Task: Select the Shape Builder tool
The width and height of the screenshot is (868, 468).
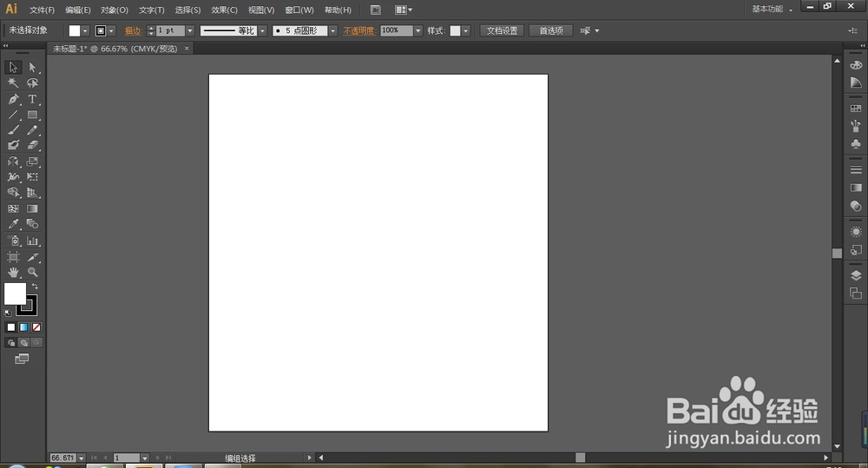Action: click(x=13, y=193)
